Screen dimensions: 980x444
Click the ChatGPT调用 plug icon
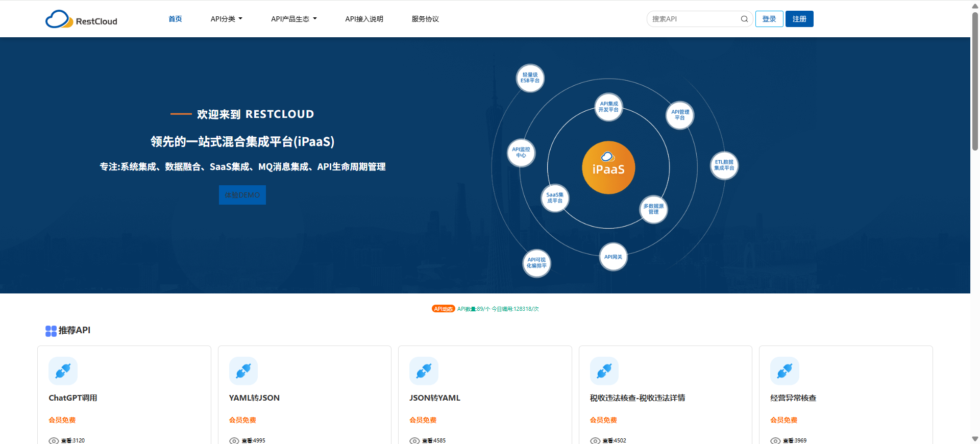click(63, 371)
